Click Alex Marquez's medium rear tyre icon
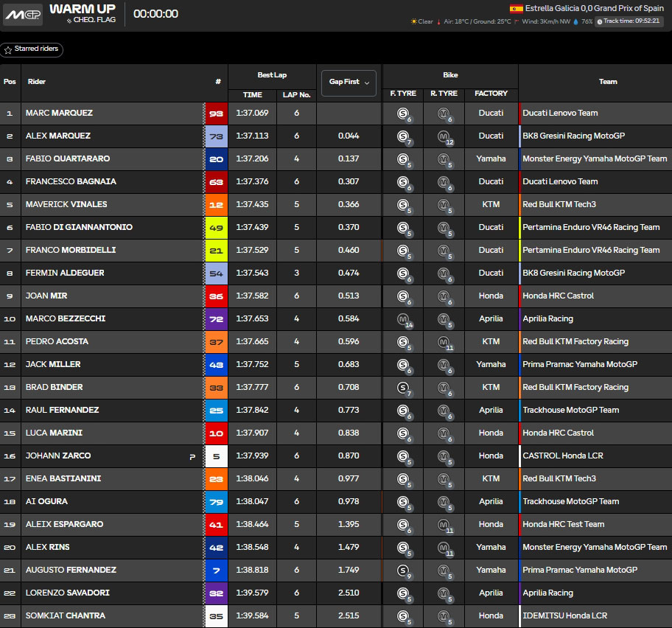This screenshot has height=628, width=672. (444, 136)
